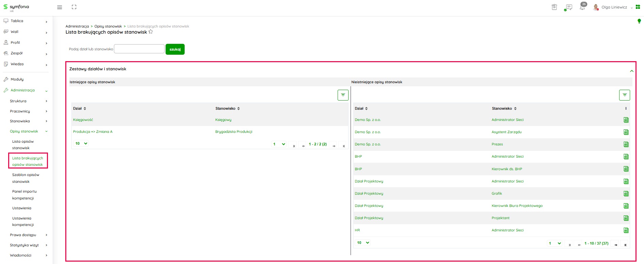Open Szablon opisów stanowisk menu item

pyautogui.click(x=26, y=178)
